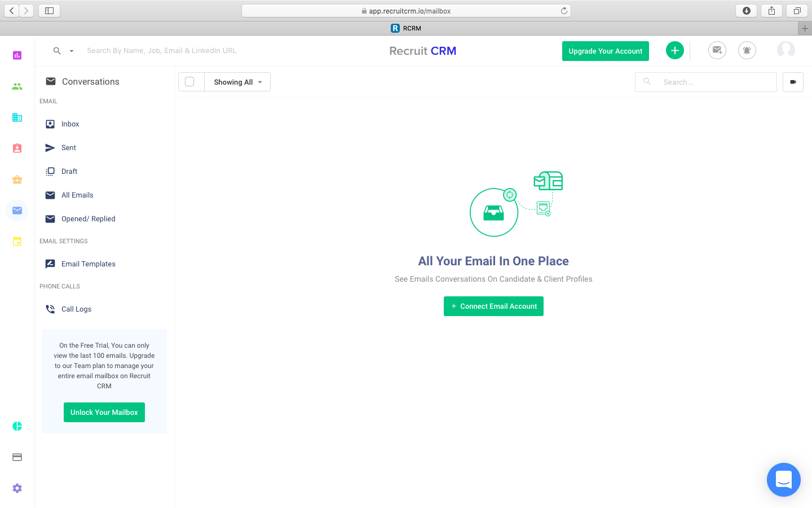The height and width of the screenshot is (508, 812).
Task: Click the Recruit CRM logo
Action: 423,51
